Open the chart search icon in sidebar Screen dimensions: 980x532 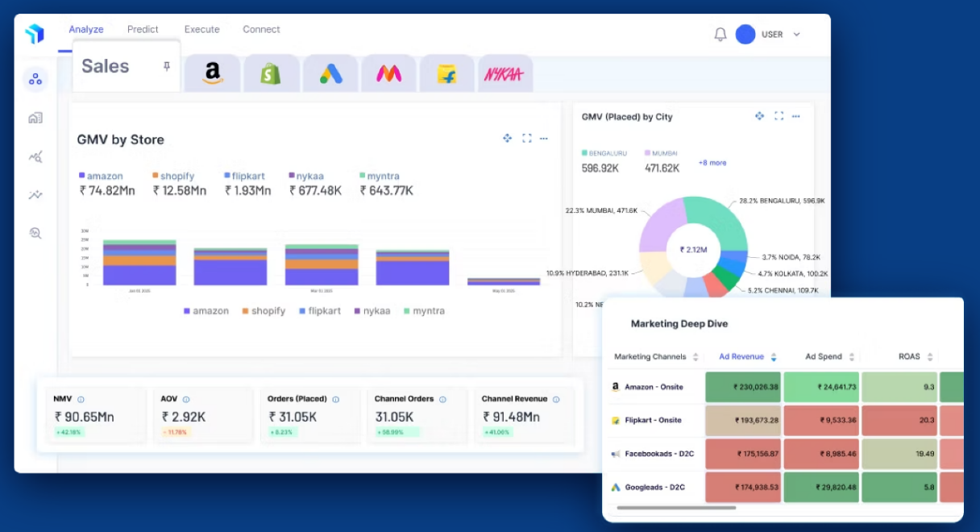pos(35,156)
